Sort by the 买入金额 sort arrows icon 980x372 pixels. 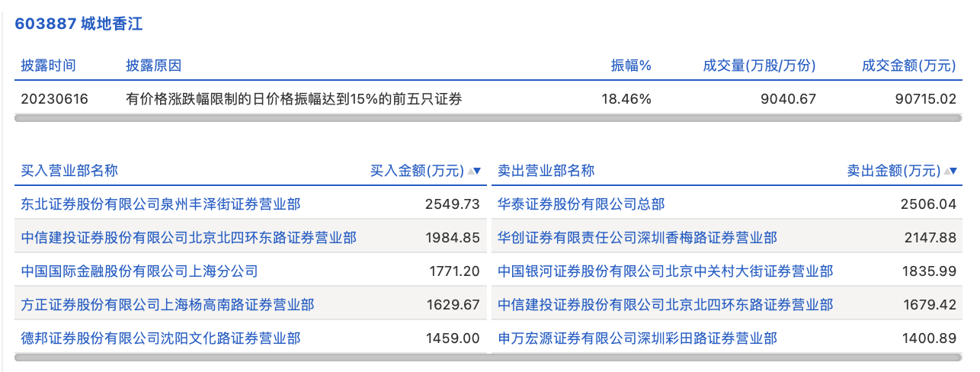click(x=474, y=171)
